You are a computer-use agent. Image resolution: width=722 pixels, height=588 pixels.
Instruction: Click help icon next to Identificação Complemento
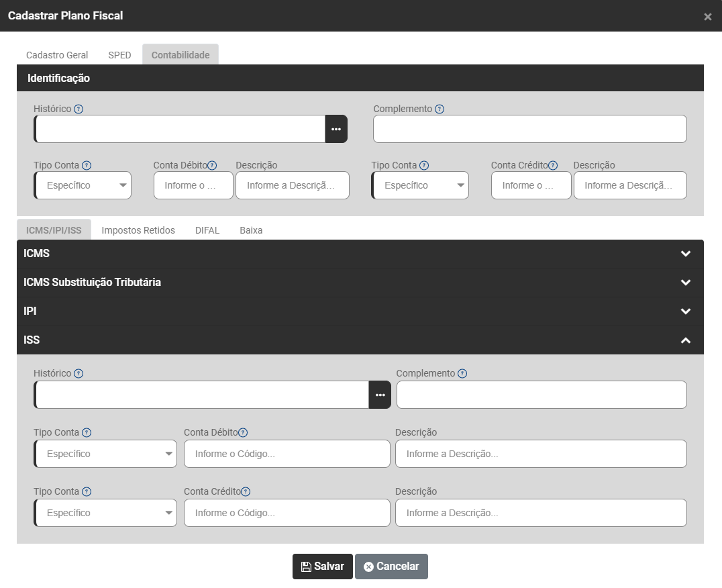tap(440, 109)
